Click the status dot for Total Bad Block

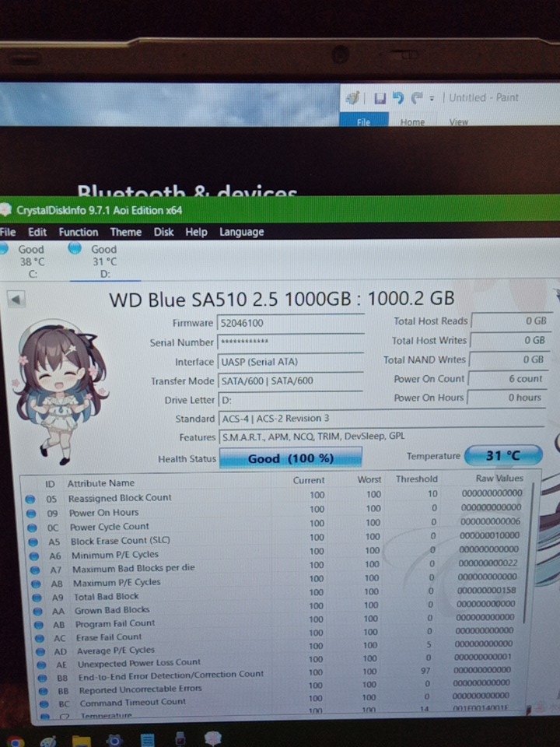37,598
